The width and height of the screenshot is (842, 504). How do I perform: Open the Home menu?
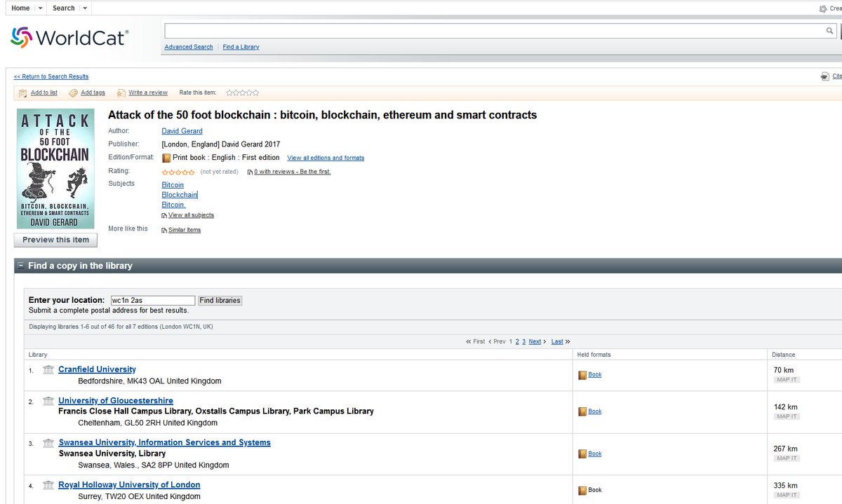[x=20, y=8]
